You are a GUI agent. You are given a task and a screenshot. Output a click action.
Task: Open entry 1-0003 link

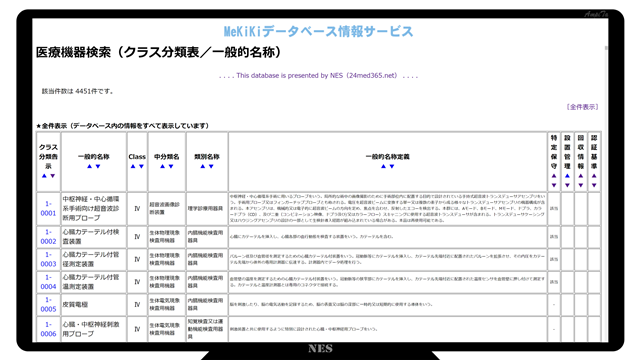click(x=48, y=259)
